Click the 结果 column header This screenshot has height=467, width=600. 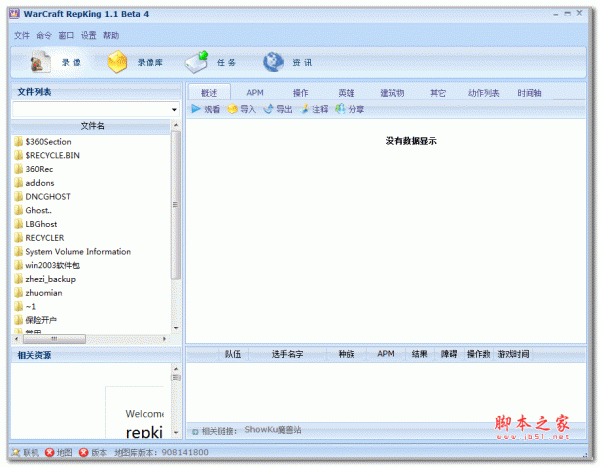(419, 354)
